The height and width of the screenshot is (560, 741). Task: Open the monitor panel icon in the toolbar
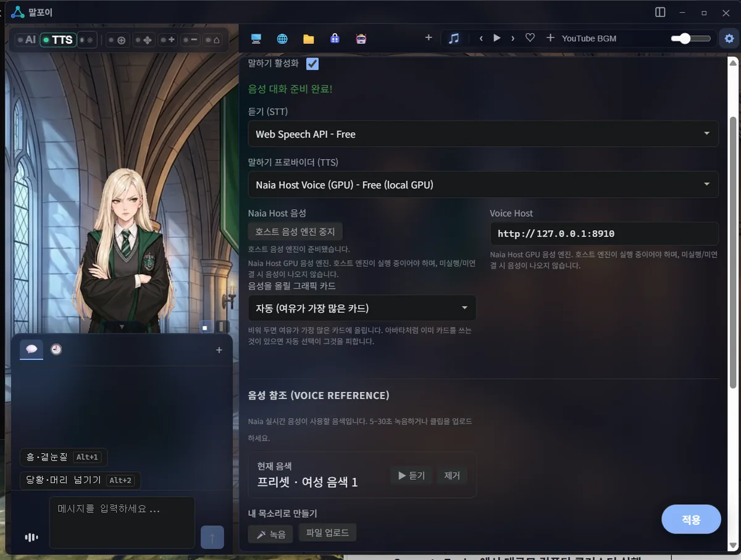[x=256, y=38]
